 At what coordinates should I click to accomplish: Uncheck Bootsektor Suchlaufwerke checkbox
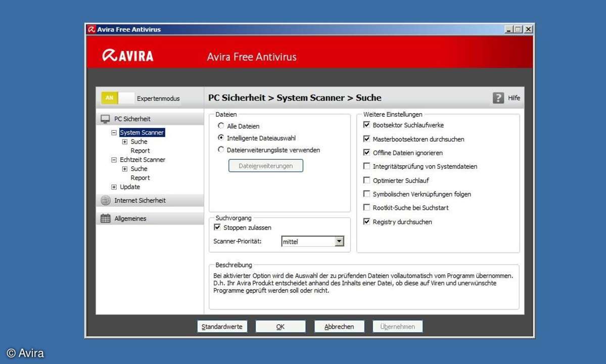[367, 125]
